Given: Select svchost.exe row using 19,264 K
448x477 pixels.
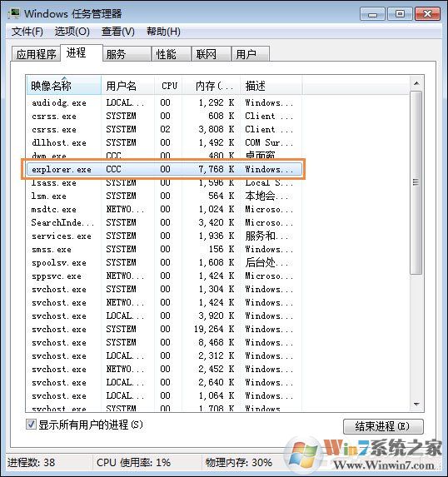Looking at the screenshot, I should 164,330.
